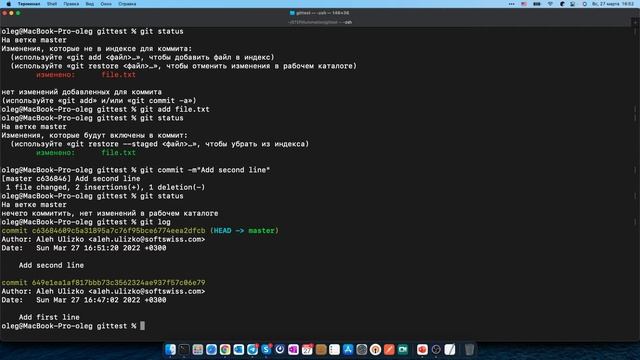The image size is (640, 360).
Task: Click the 'git commit -m' command line
Action: pyautogui.click(x=136, y=170)
